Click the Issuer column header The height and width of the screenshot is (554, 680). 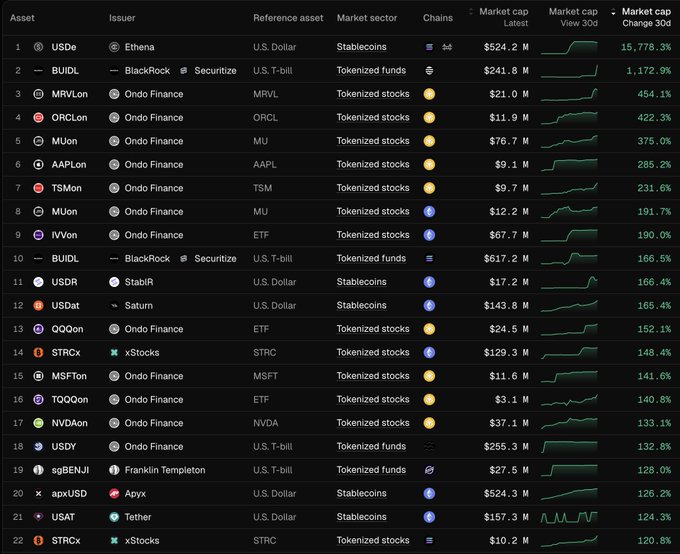[122, 18]
